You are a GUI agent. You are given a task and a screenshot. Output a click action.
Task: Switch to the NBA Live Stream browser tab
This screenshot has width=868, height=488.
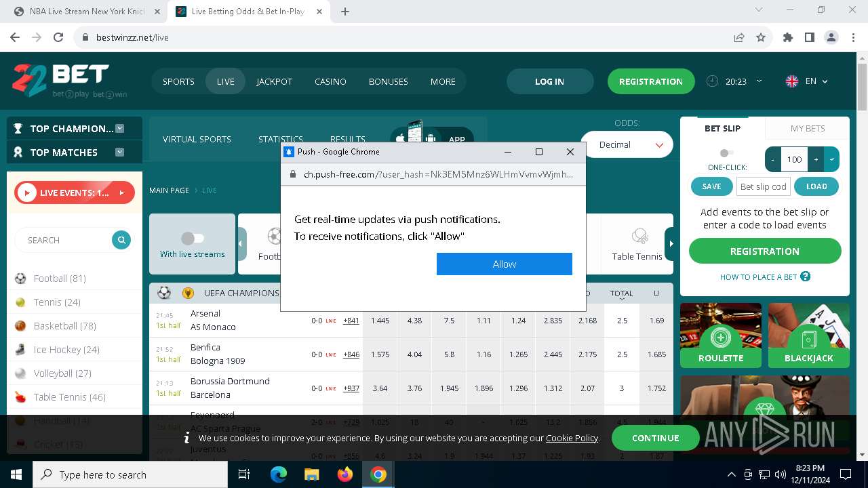[x=87, y=12]
